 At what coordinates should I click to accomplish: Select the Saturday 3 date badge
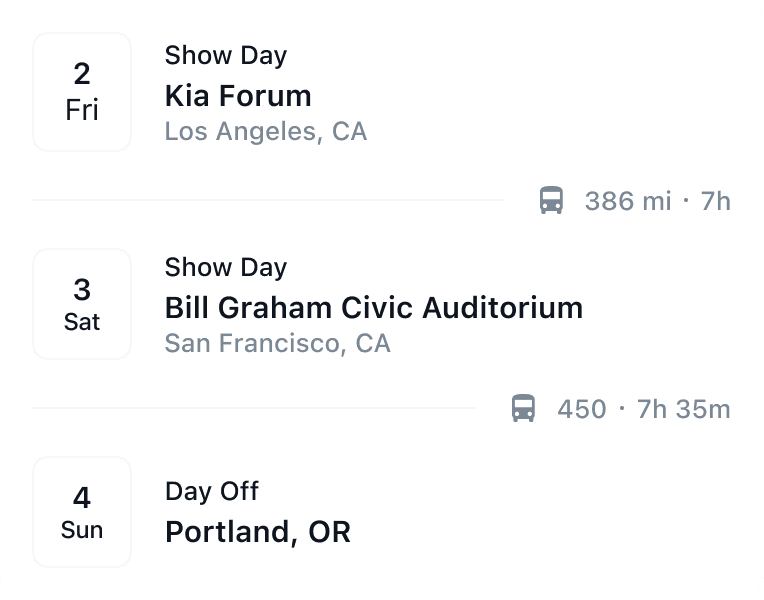82,304
